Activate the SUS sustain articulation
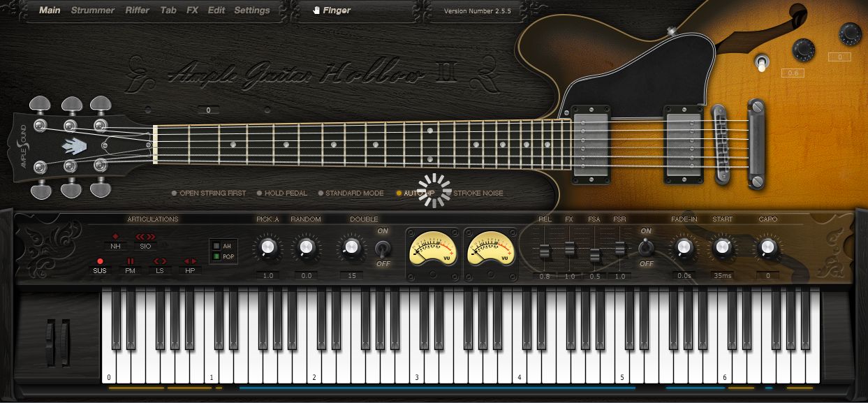Image resolution: width=868 pixels, height=403 pixels. point(101,266)
